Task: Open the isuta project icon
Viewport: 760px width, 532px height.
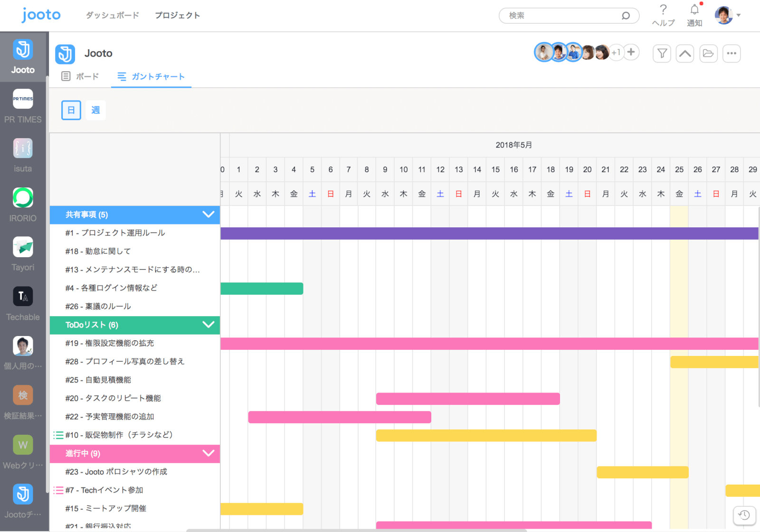Action: coord(23,148)
